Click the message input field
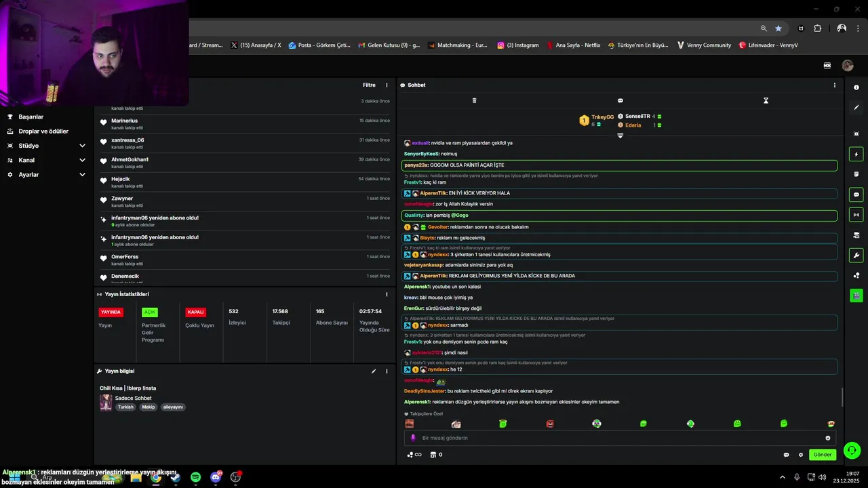The image size is (868, 488). [x=620, y=438]
